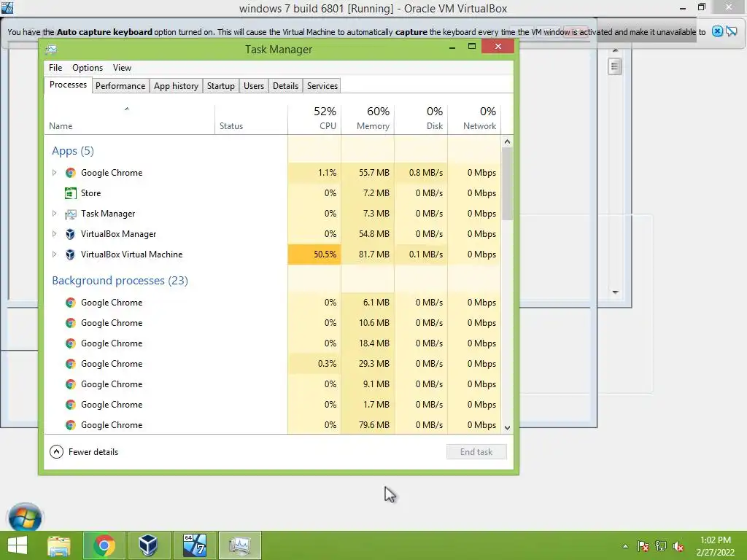This screenshot has width=747, height=560.
Task: Select the Store process row name
Action: click(90, 193)
